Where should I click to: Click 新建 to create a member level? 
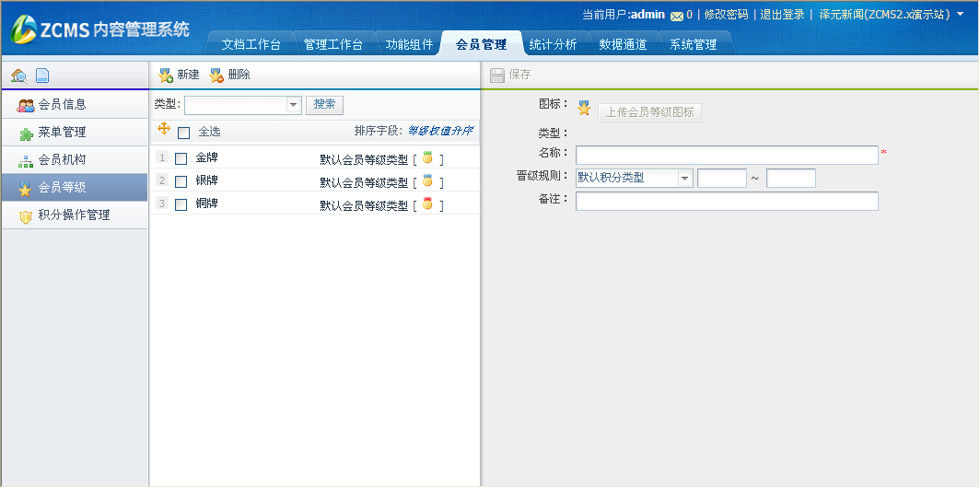coord(180,75)
